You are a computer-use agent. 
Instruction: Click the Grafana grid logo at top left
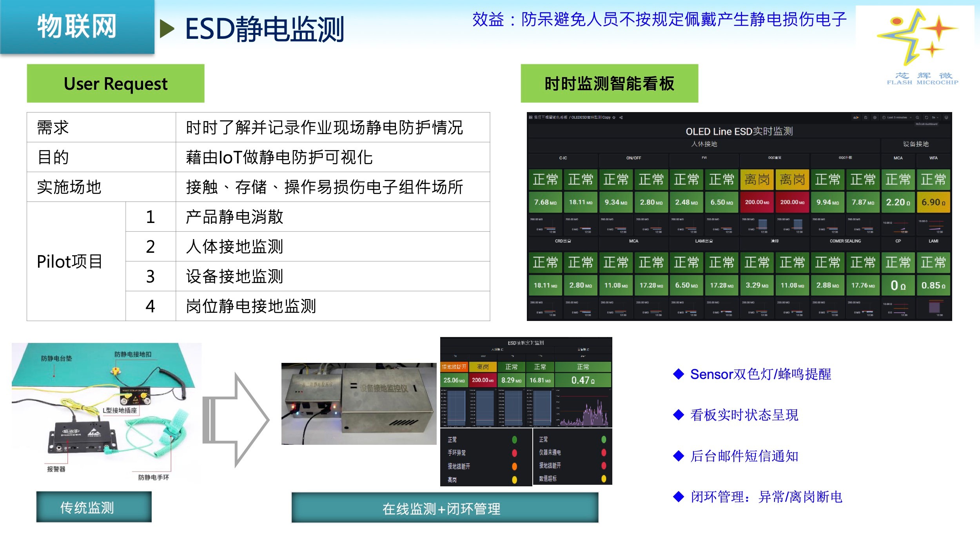[531, 118]
